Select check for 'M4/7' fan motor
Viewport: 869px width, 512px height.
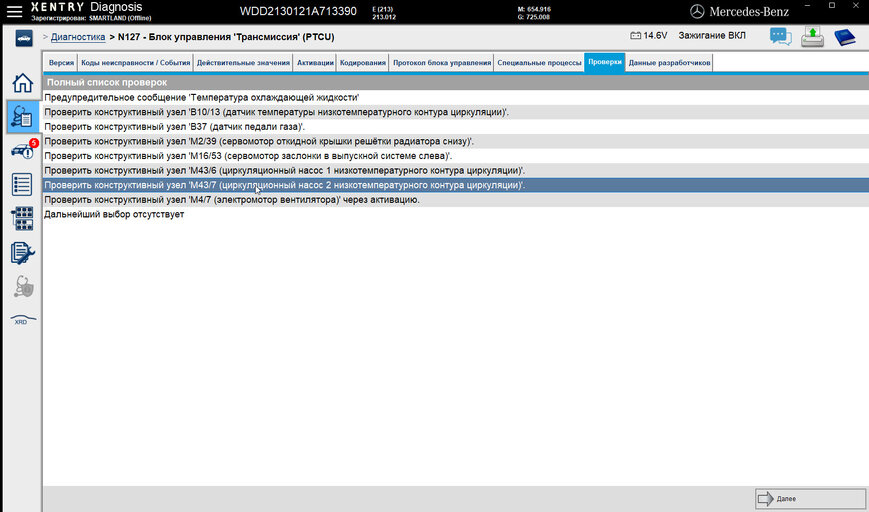pyautogui.click(x=456, y=199)
